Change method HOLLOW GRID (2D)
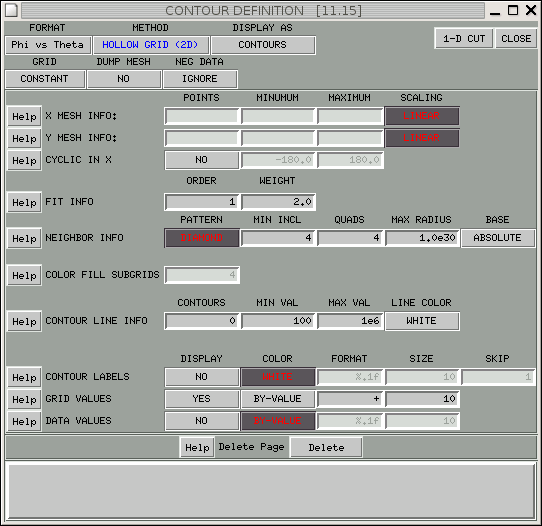 (151, 45)
